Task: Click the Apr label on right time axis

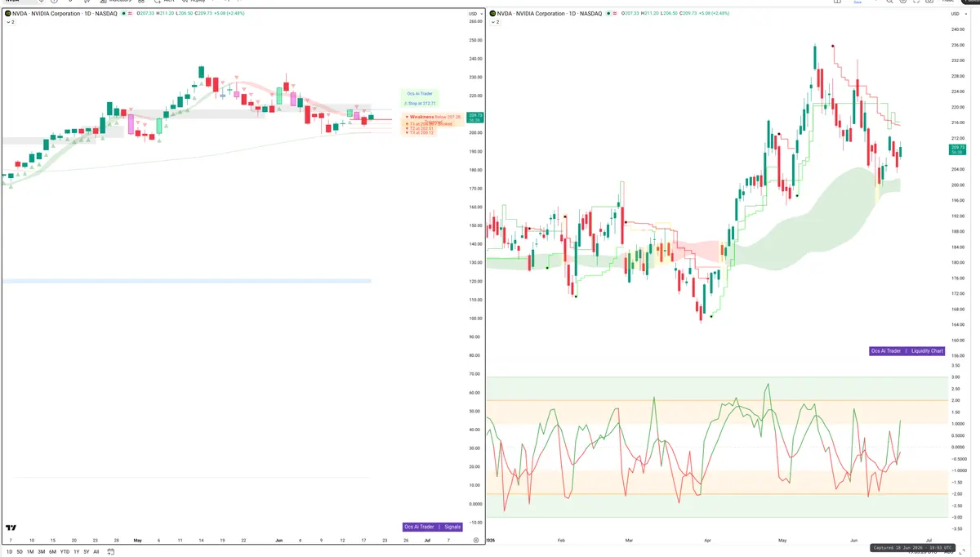Action: click(707, 540)
